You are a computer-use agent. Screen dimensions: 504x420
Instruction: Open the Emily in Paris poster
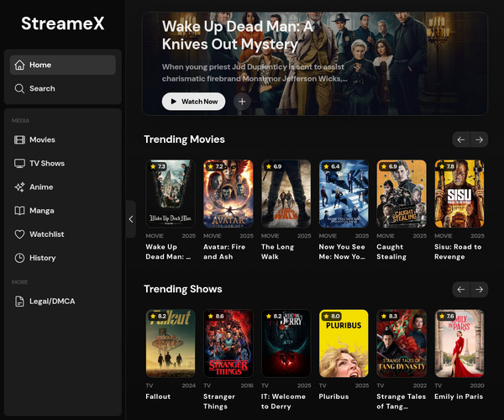(x=459, y=344)
